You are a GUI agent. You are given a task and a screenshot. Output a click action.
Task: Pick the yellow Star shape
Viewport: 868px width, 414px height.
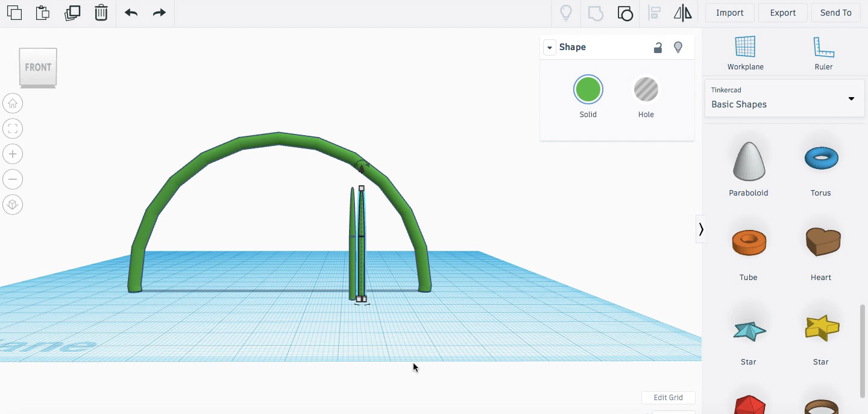coord(822,327)
